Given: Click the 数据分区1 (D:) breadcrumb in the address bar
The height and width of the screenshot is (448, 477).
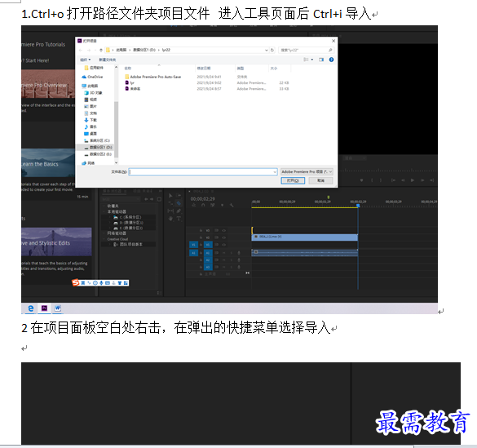Looking at the screenshot, I should point(144,50).
